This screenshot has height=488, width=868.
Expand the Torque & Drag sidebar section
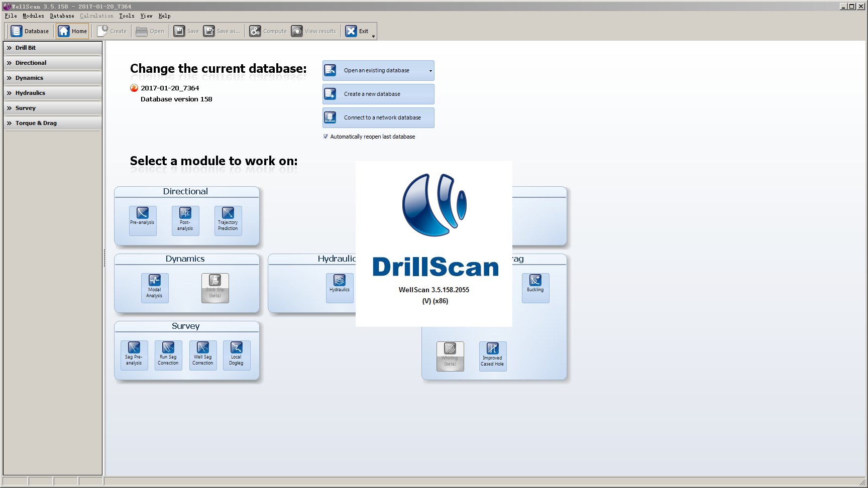click(x=52, y=123)
